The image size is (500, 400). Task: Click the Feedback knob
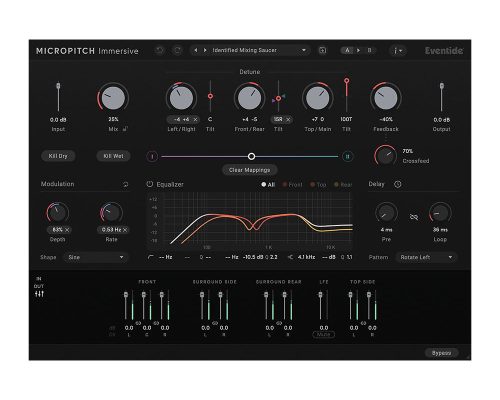(x=386, y=98)
